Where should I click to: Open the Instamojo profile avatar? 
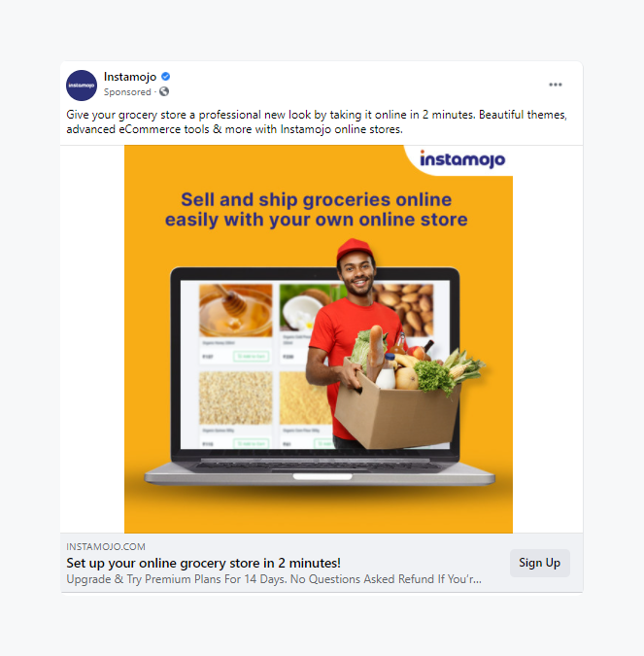pyautogui.click(x=82, y=86)
